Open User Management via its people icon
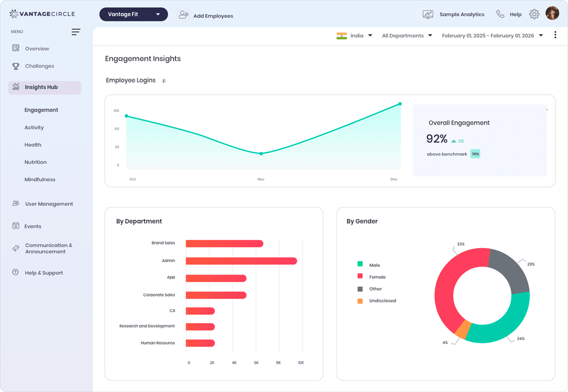Image resolution: width=568 pixels, height=392 pixels. (15, 203)
